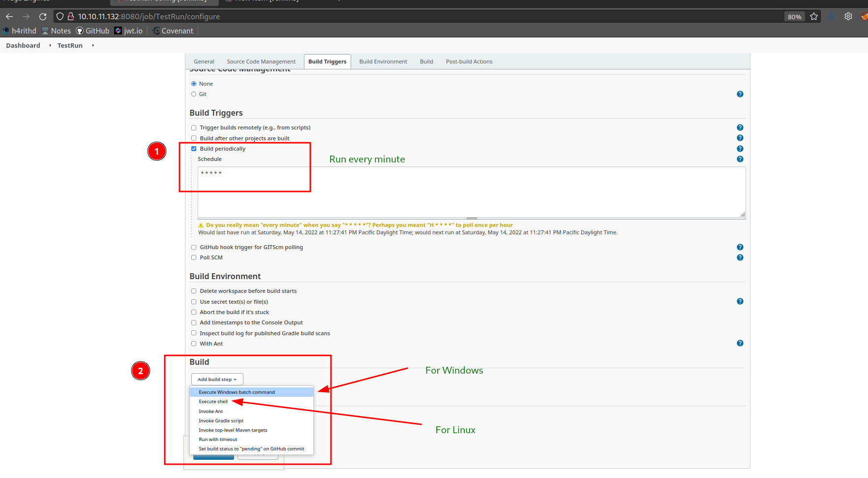868x478 pixels.
Task: Choose Set build status pending on GitHub
Action: coord(251,448)
